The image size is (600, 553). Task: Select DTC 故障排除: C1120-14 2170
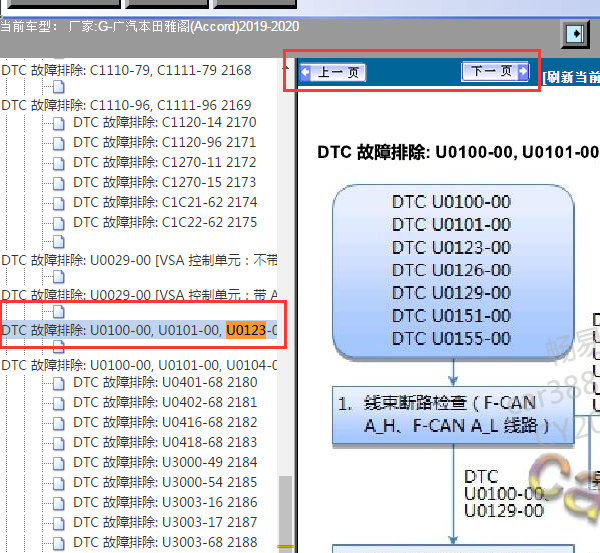click(165, 122)
